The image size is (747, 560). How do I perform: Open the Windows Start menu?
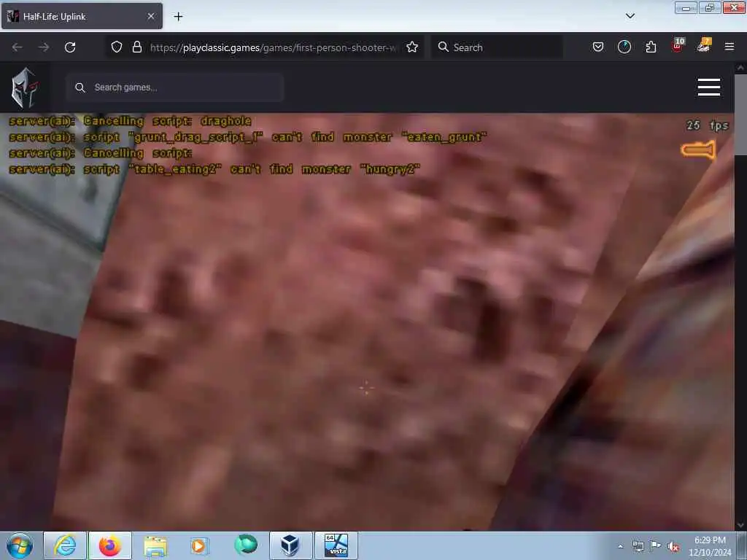pyautogui.click(x=20, y=545)
